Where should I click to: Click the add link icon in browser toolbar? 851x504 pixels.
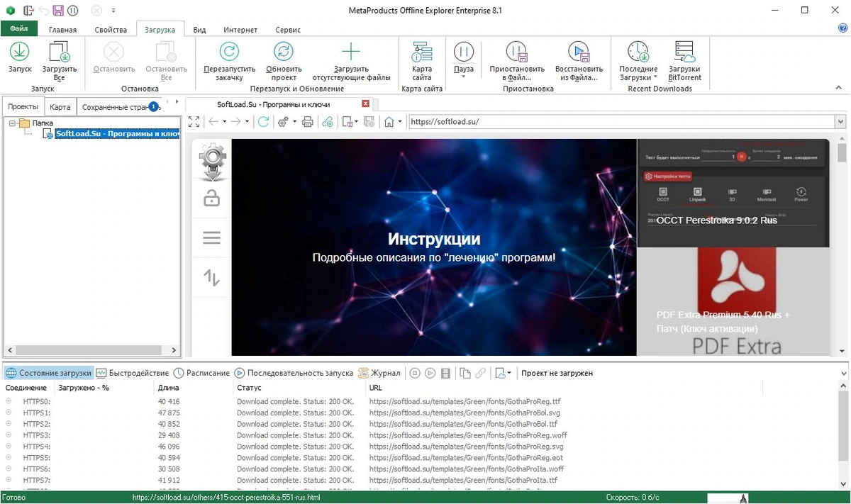(327, 122)
